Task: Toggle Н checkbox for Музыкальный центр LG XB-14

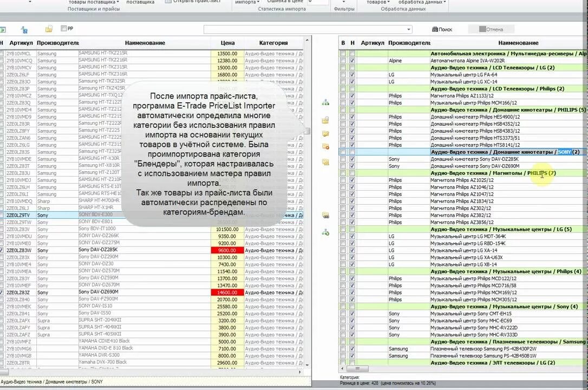Action: pos(352,264)
